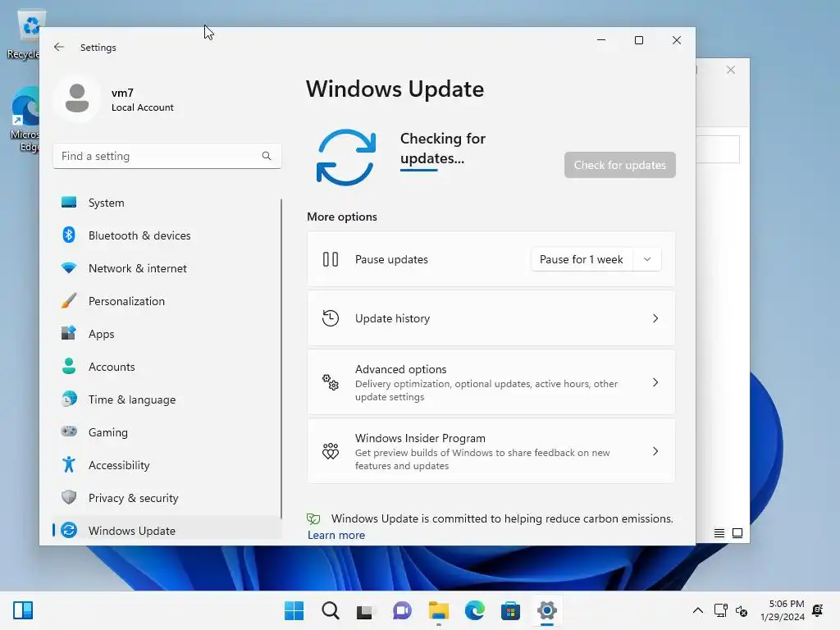Click the More options heading
Image resolution: width=840 pixels, height=630 pixels.
tap(342, 217)
